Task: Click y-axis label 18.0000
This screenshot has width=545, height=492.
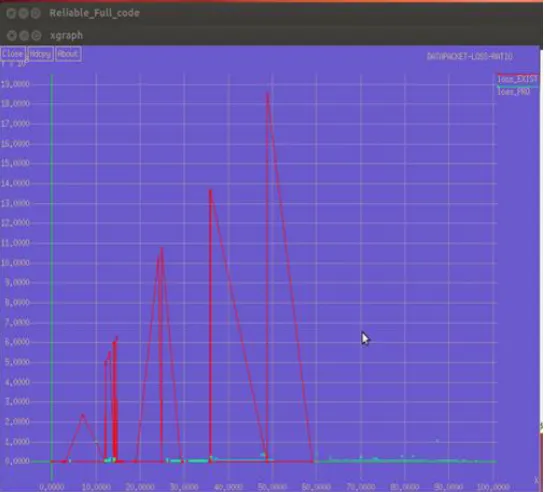Action: pos(15,104)
